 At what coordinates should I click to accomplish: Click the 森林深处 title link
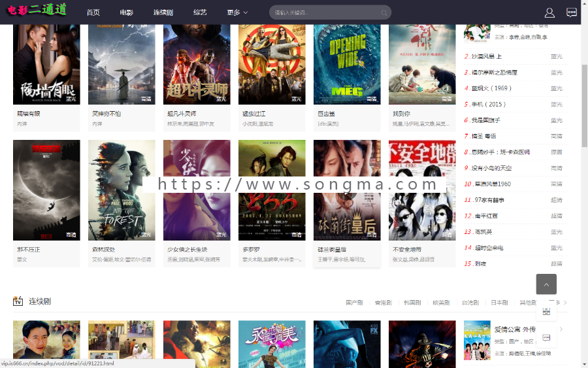pyautogui.click(x=104, y=250)
